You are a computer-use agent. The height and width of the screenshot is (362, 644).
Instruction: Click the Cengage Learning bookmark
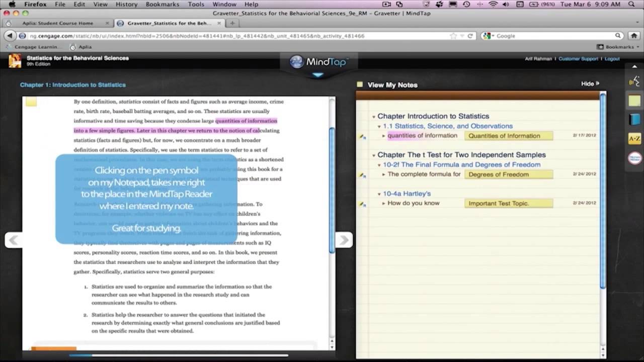click(x=34, y=47)
